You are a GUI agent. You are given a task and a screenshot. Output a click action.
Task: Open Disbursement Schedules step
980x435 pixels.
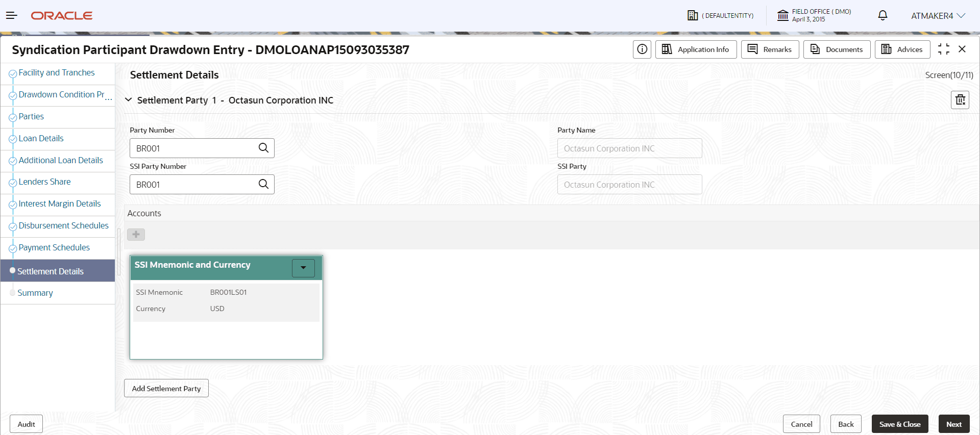point(64,226)
